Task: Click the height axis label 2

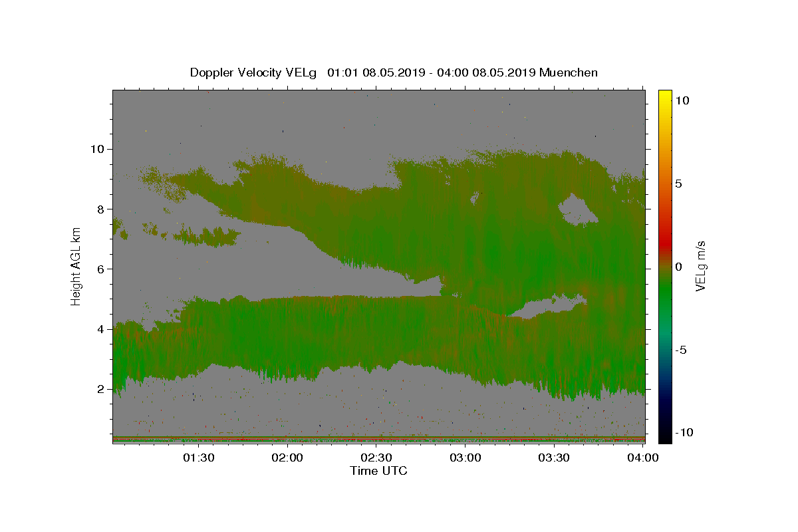Action: pyautogui.click(x=100, y=389)
